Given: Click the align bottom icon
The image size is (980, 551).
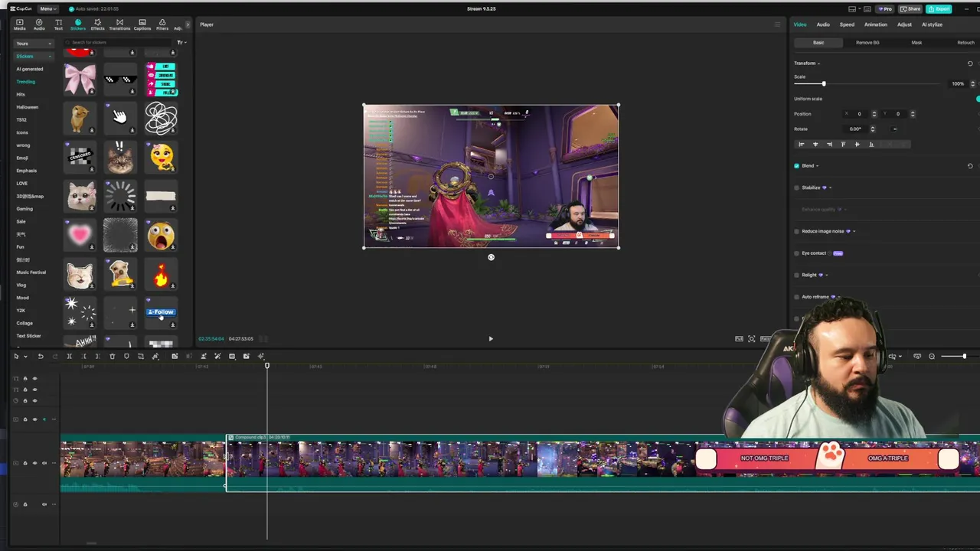Looking at the screenshot, I should (x=871, y=144).
